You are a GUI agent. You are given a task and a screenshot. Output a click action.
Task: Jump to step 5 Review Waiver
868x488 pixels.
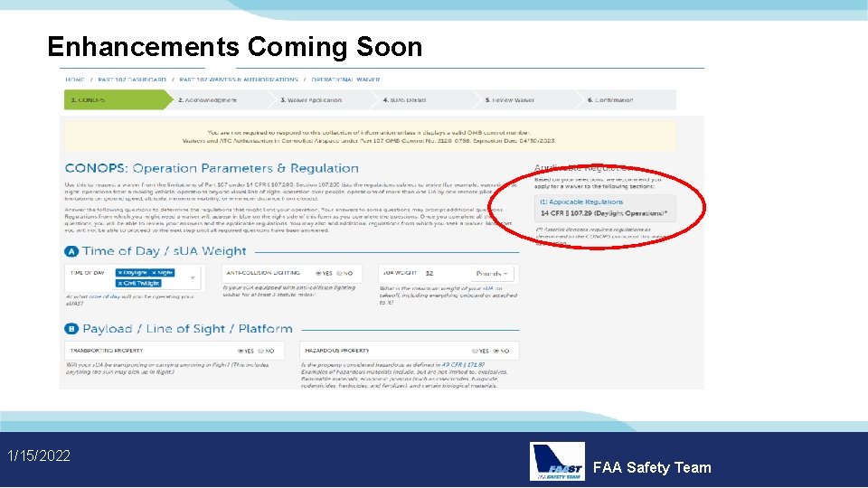point(510,100)
